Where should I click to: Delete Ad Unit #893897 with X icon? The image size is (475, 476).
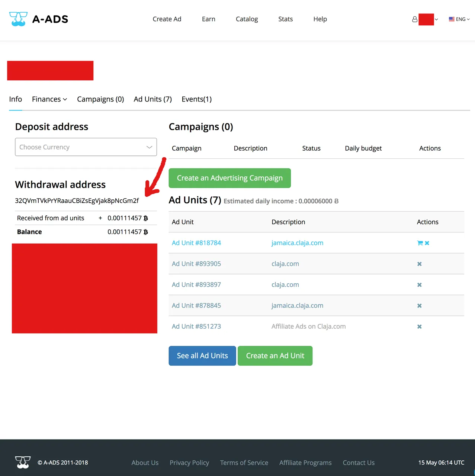(419, 285)
